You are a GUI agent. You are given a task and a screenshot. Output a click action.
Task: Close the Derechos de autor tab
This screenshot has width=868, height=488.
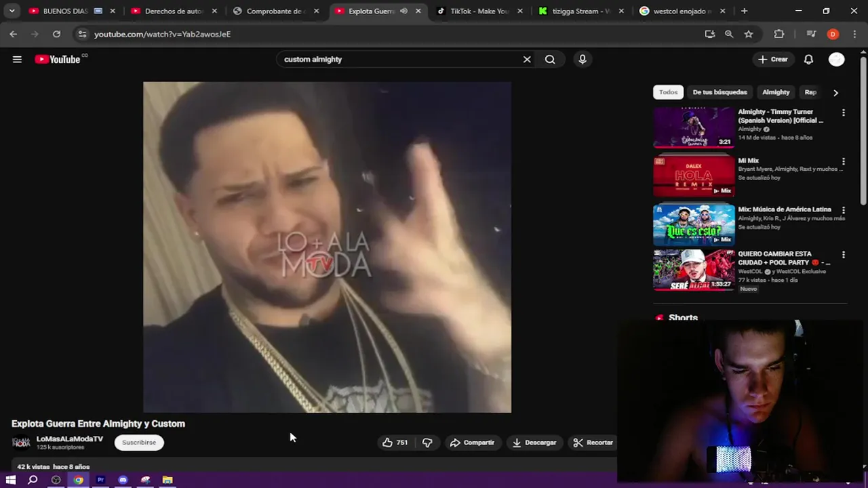point(214,11)
